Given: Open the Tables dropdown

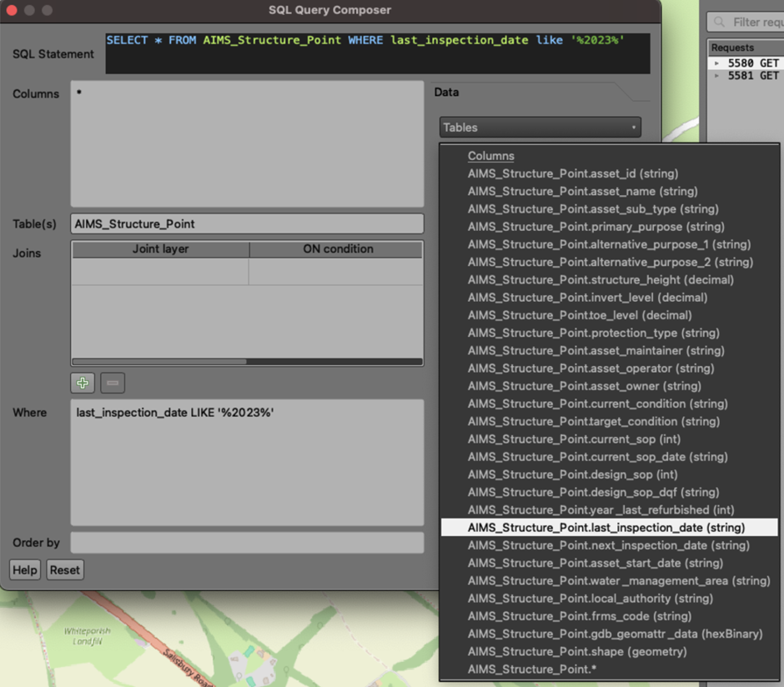Looking at the screenshot, I should tap(540, 128).
